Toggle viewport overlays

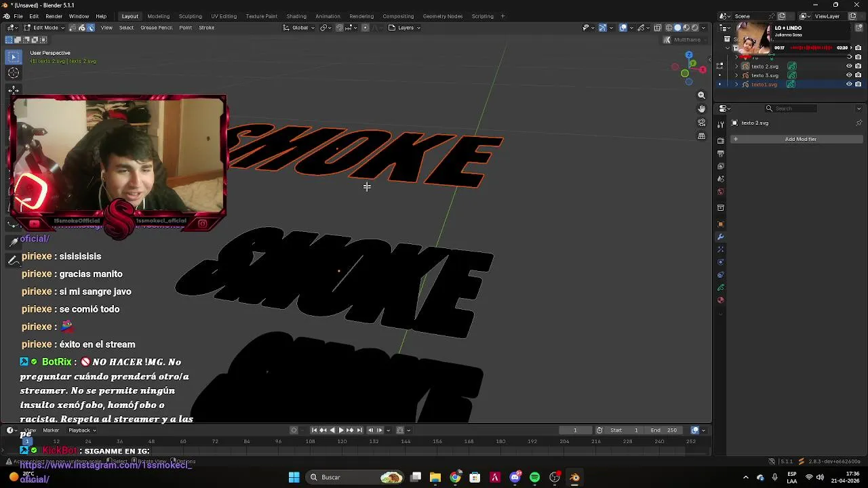(x=623, y=28)
